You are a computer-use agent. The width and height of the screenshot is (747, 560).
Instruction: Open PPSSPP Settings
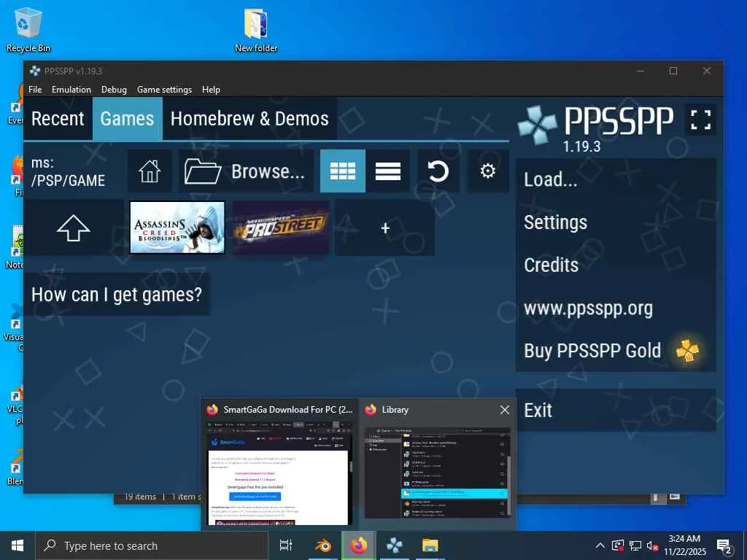[616, 222]
